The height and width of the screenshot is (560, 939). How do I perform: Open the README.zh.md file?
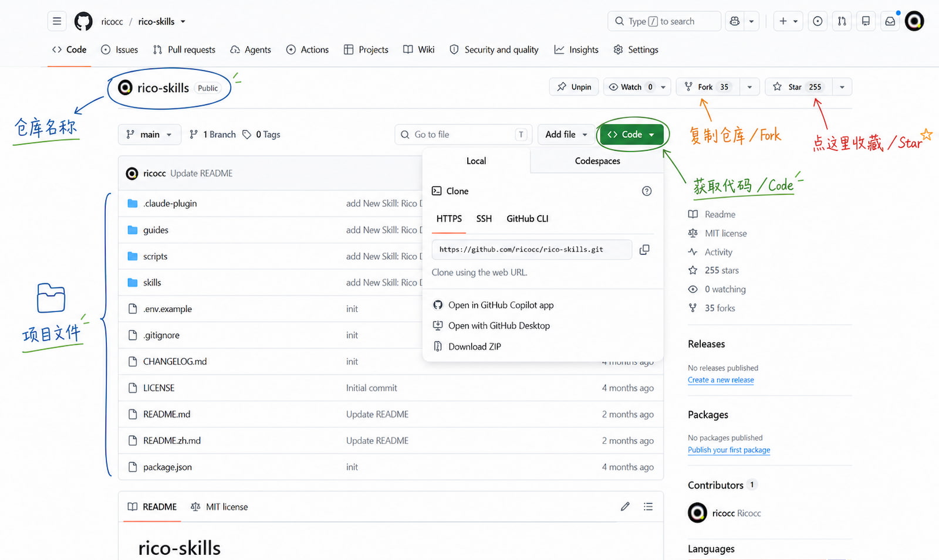click(172, 441)
